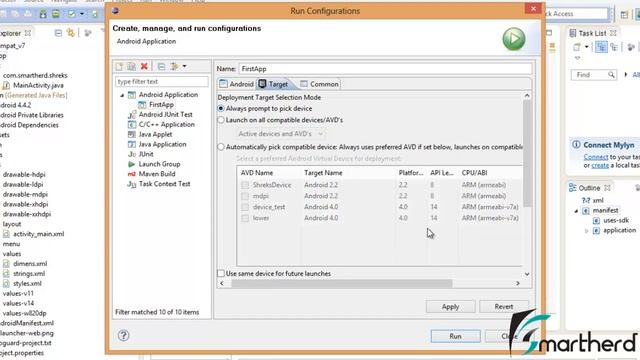This screenshot has width=640, height=360.
Task: Switch to the Common tab
Action: tap(319, 84)
